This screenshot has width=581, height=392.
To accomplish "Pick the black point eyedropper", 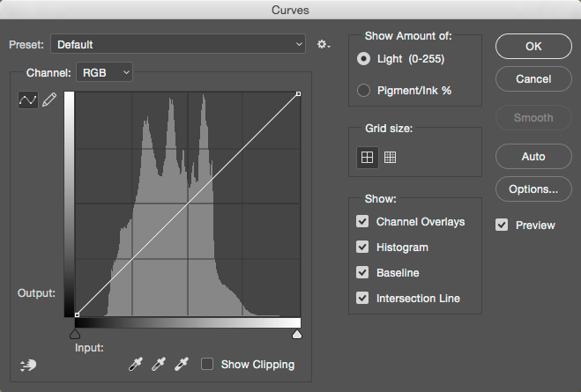I will [135, 364].
